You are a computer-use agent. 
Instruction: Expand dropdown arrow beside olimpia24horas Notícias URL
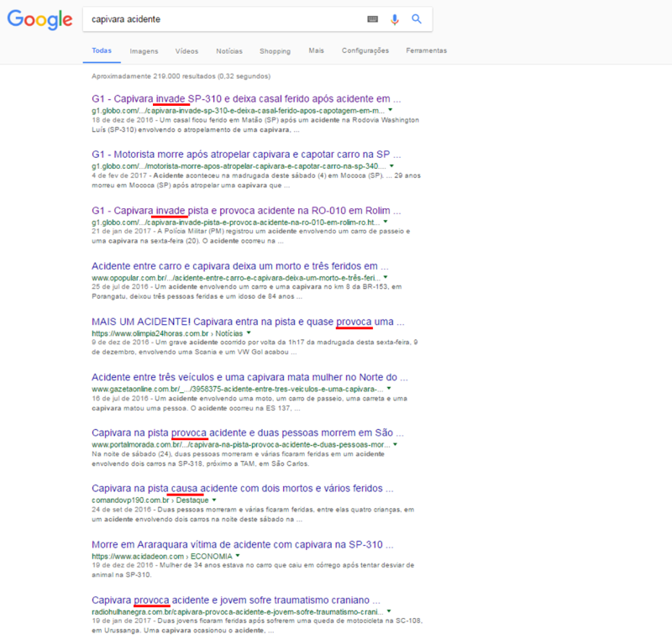tap(249, 333)
